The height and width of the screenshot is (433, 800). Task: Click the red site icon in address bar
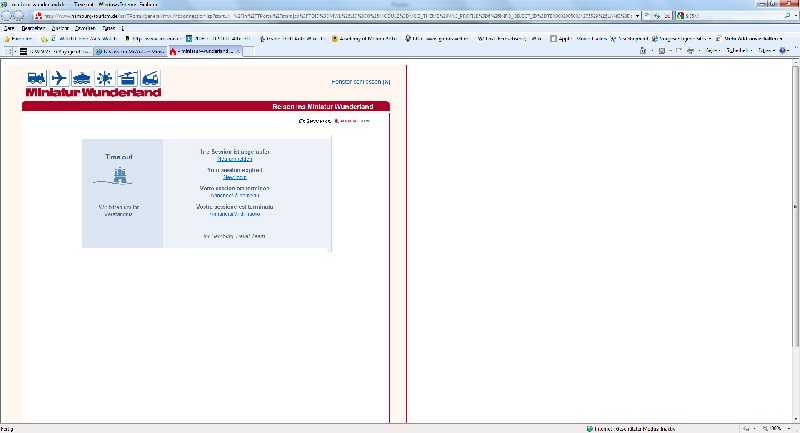click(x=39, y=16)
